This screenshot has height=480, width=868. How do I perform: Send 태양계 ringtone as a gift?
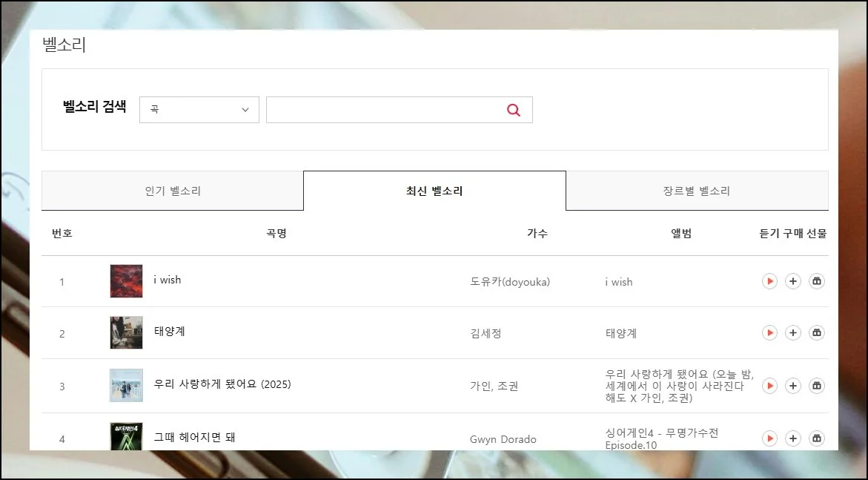[x=816, y=333]
